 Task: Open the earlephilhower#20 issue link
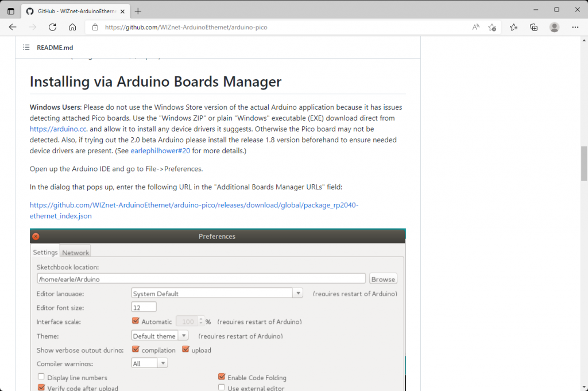coord(160,150)
